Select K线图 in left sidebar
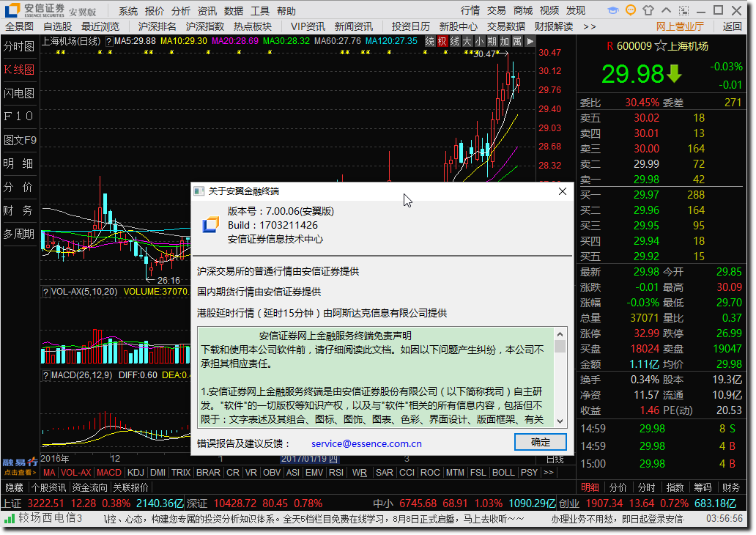Screen dimensions: 756x535 [19, 70]
